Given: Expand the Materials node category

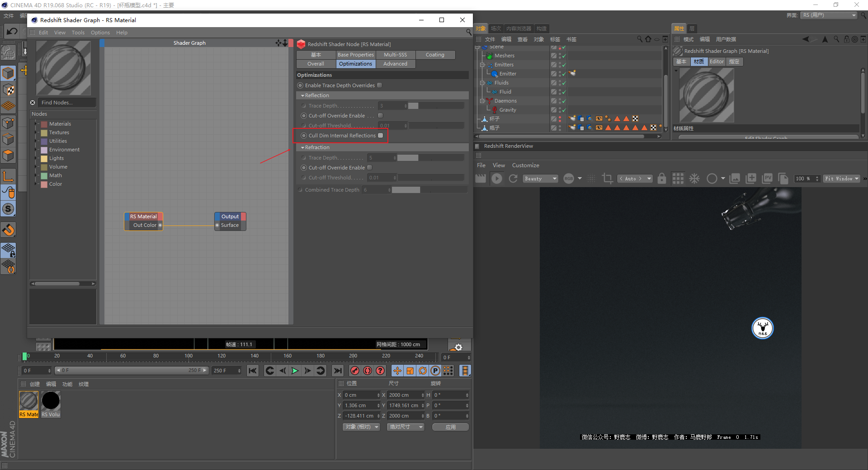Looking at the screenshot, I should (37, 124).
